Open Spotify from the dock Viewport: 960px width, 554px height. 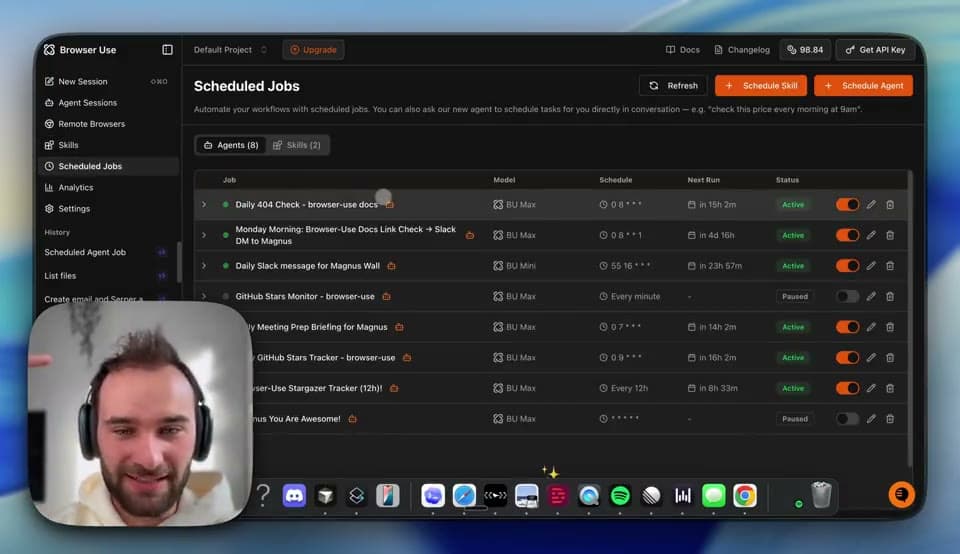click(620, 495)
